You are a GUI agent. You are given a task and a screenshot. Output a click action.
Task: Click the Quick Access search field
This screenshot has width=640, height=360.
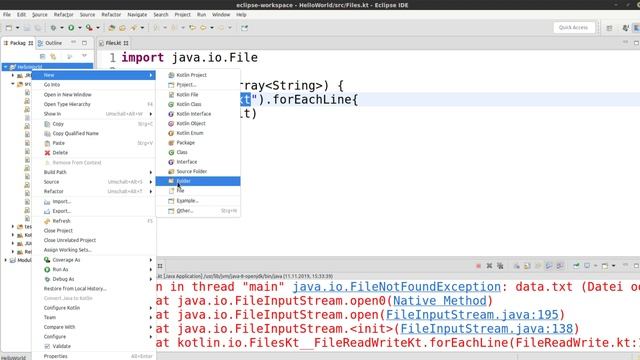pos(573,27)
